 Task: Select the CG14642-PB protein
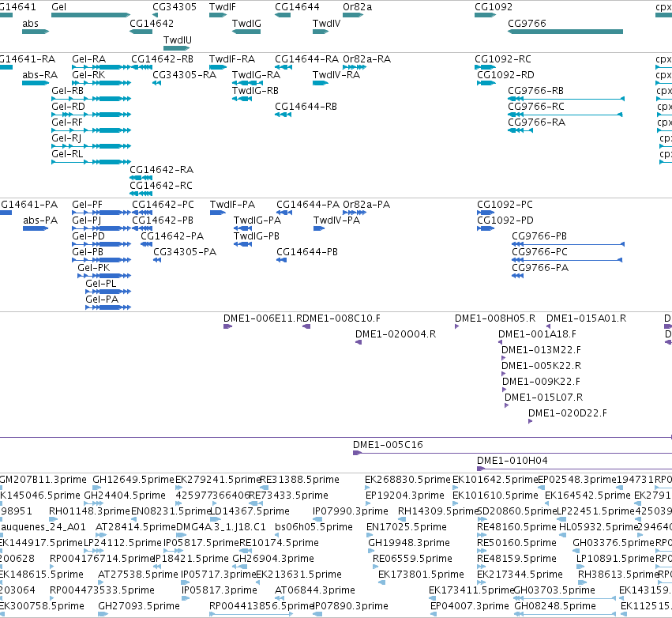(142, 228)
